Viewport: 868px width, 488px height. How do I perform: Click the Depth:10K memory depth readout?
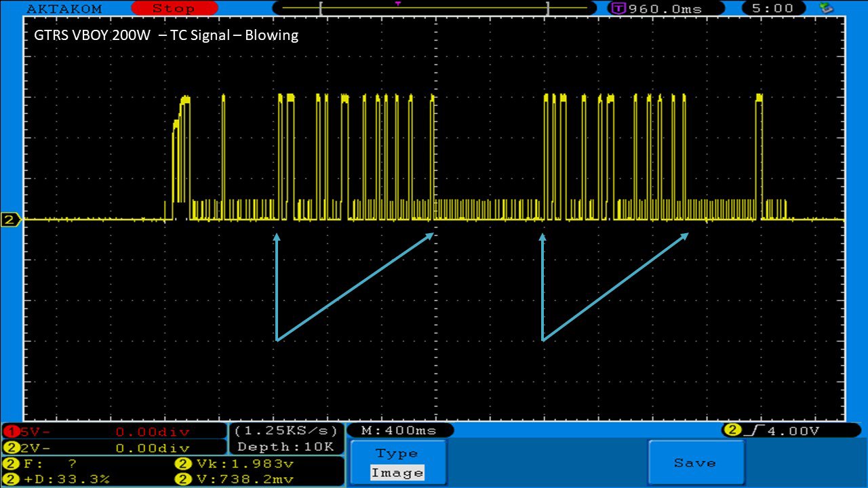(285, 447)
